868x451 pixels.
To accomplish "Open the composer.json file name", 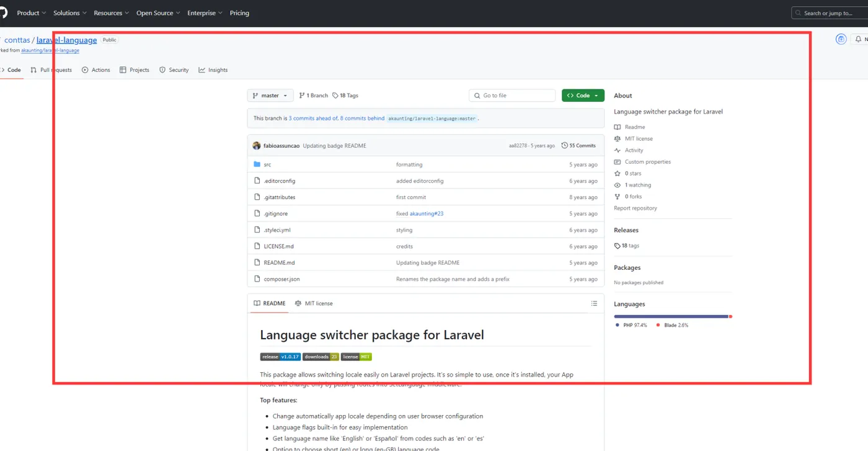I will coord(281,279).
